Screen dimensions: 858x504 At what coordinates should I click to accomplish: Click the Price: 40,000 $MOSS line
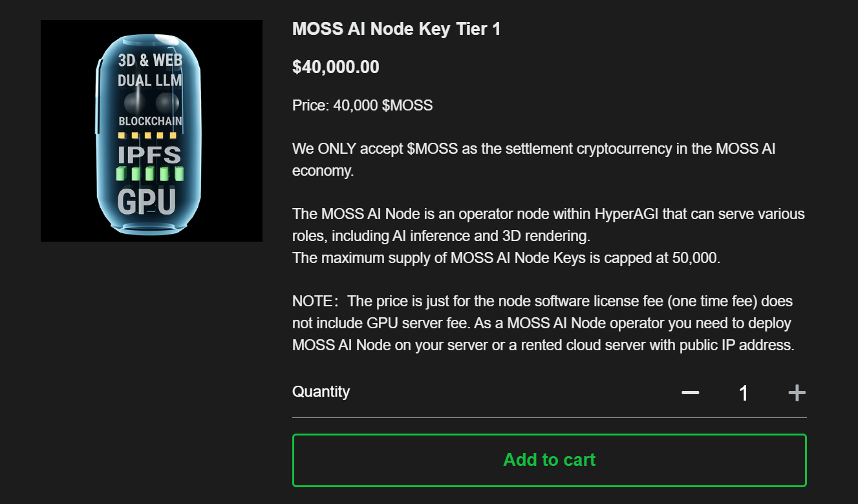coord(362,105)
